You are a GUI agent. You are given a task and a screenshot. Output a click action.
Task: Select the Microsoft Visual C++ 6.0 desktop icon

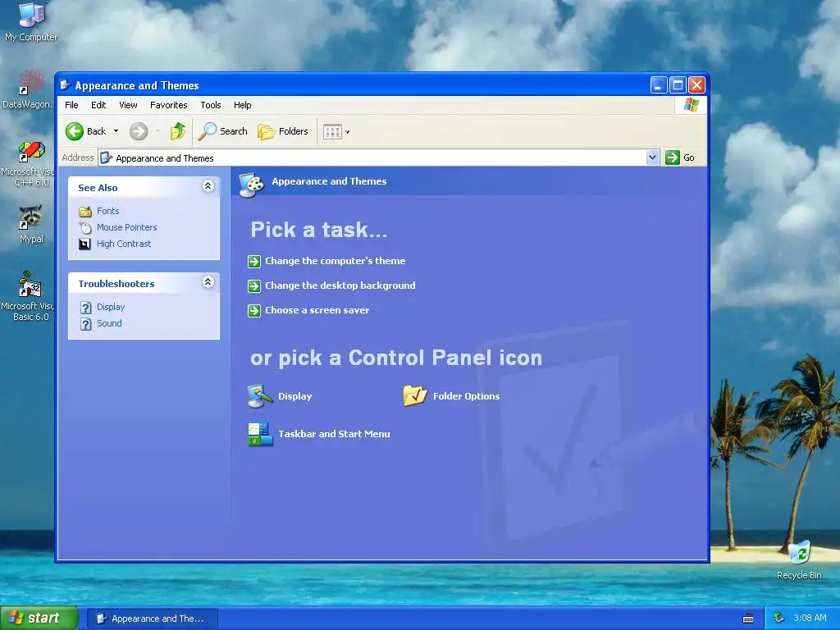pyautogui.click(x=28, y=164)
